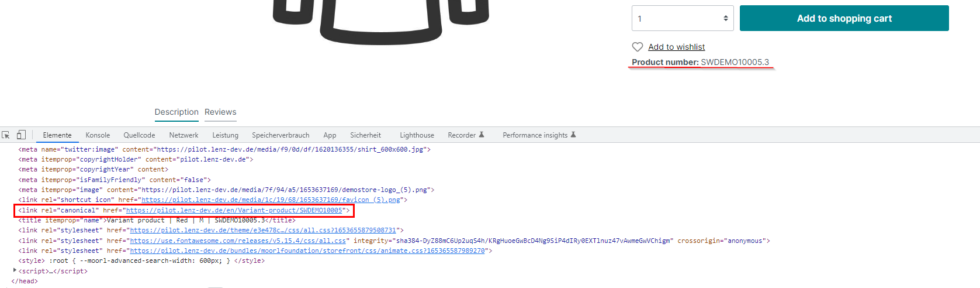The image size is (980, 288).
Task: Select the itemprop image meta tag line
Action: [x=226, y=190]
